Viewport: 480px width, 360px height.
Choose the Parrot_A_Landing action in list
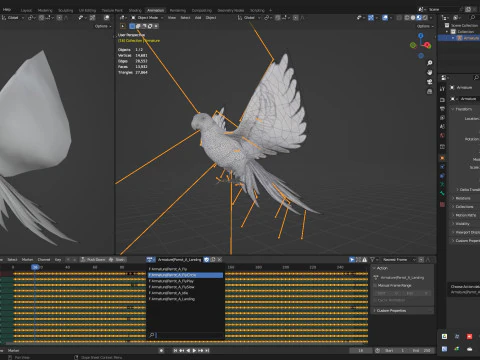(x=185, y=299)
